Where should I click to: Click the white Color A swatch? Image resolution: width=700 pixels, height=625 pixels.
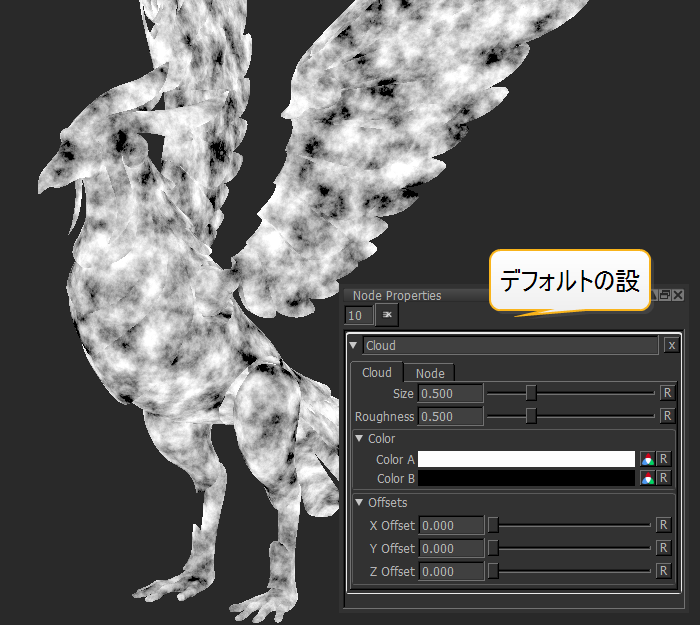[526, 460]
